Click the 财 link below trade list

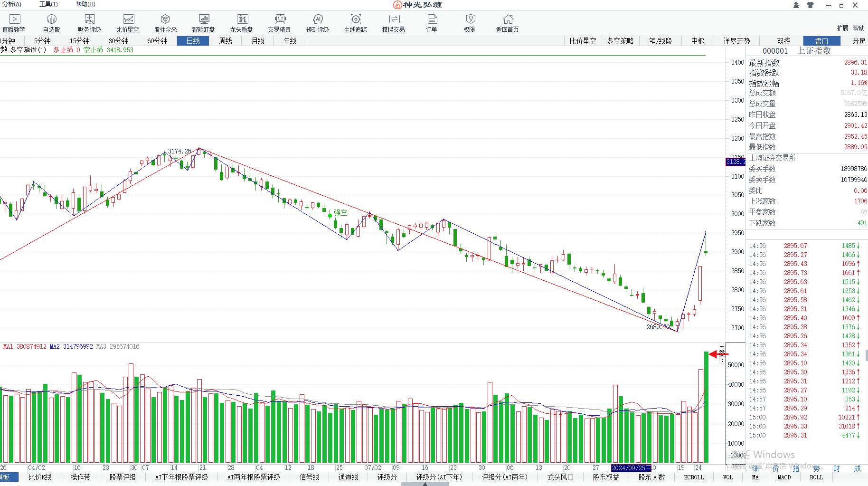coord(837,468)
